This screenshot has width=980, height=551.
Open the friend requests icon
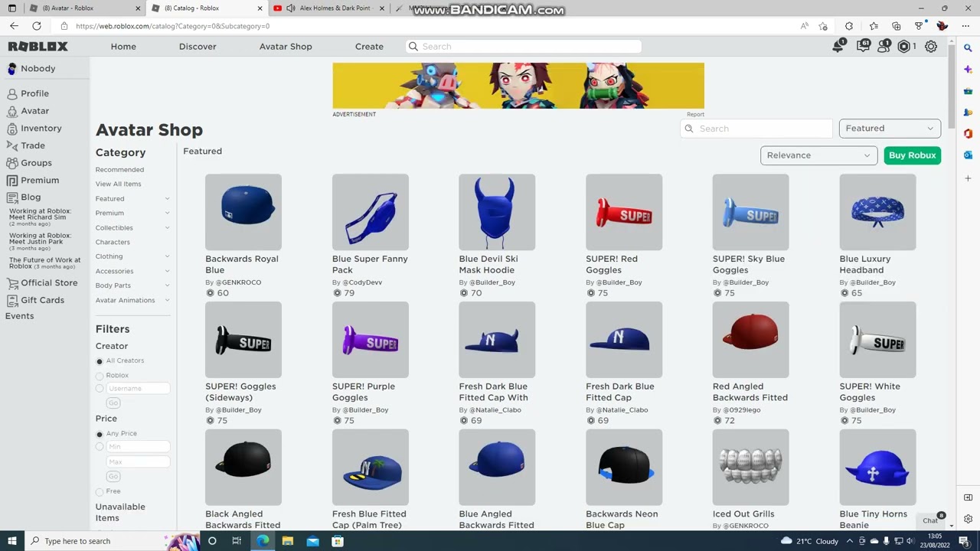point(884,47)
